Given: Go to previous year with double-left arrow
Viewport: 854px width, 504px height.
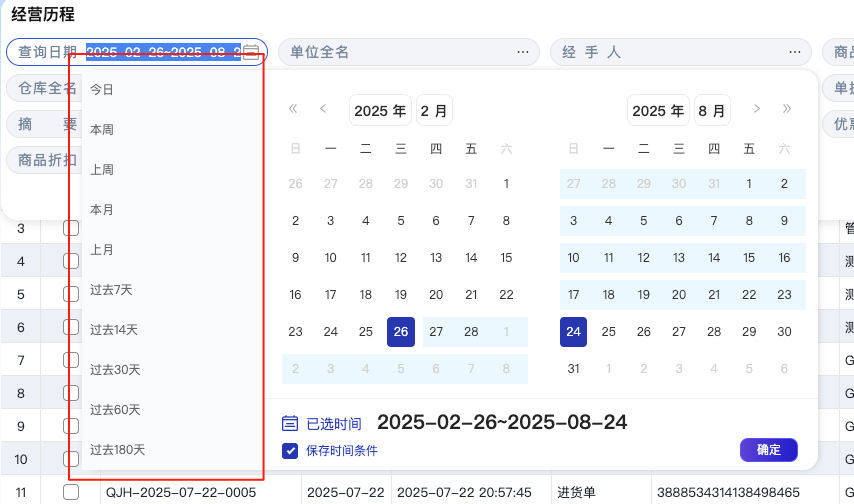Looking at the screenshot, I should click(293, 109).
